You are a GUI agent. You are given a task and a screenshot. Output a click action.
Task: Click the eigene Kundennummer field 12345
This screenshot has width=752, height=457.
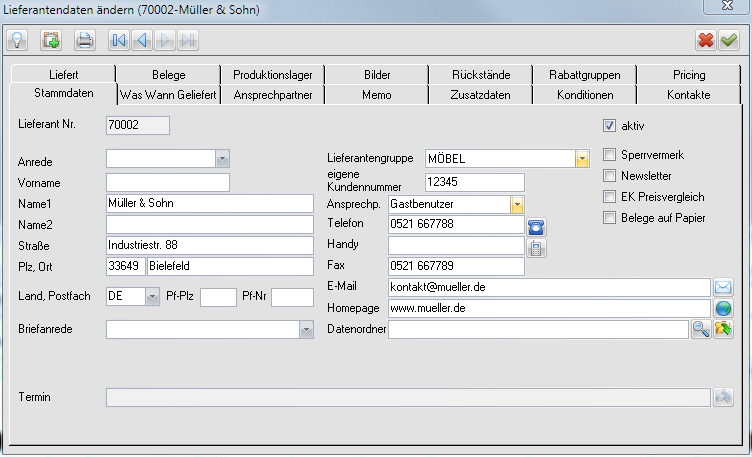475,182
